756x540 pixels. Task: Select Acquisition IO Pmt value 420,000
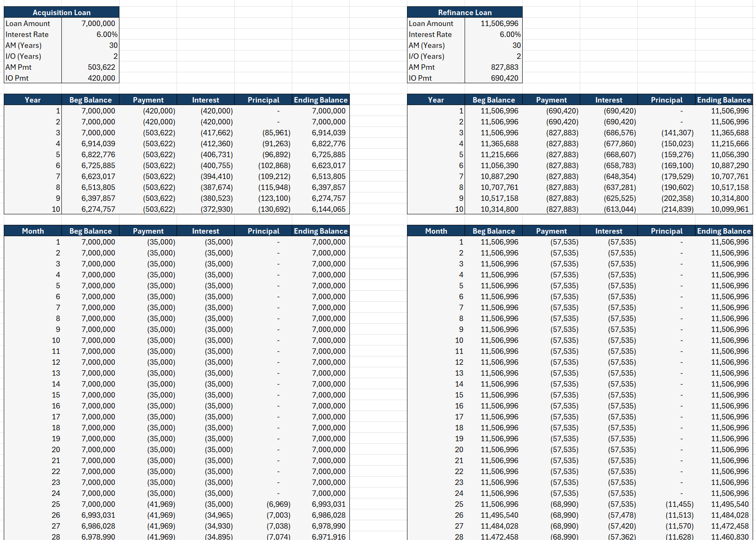pos(90,78)
